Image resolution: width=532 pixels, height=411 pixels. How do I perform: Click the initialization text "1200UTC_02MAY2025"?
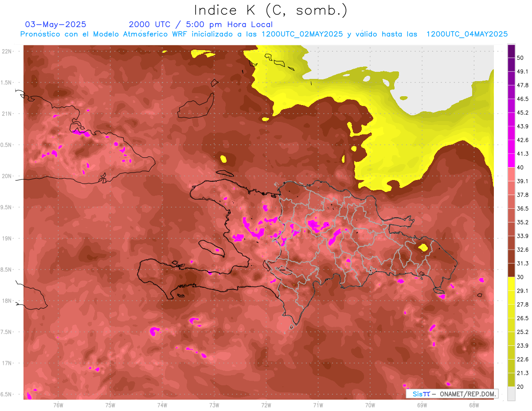[302, 34]
